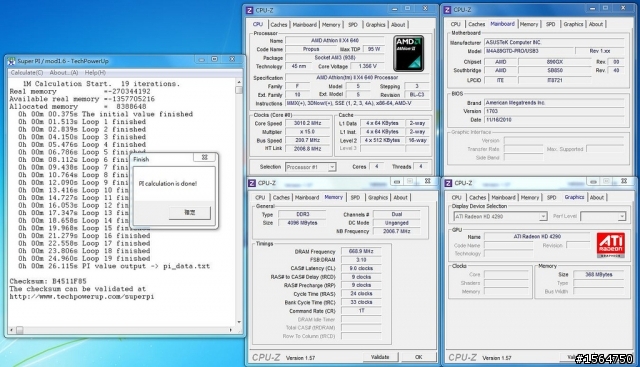Switch to Caches tab in CPU window
This screenshot has width=640, height=367.
click(279, 24)
